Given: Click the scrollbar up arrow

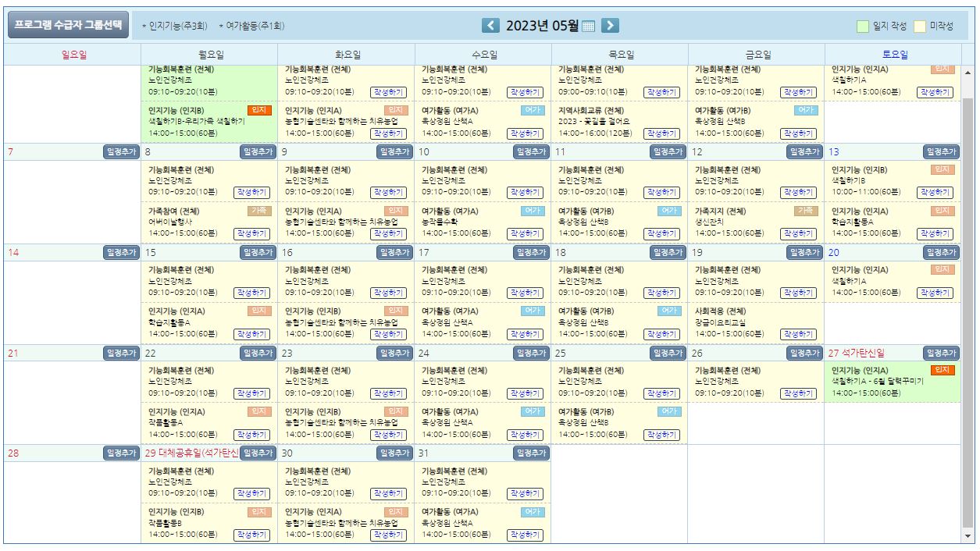Looking at the screenshot, I should coord(968,73).
